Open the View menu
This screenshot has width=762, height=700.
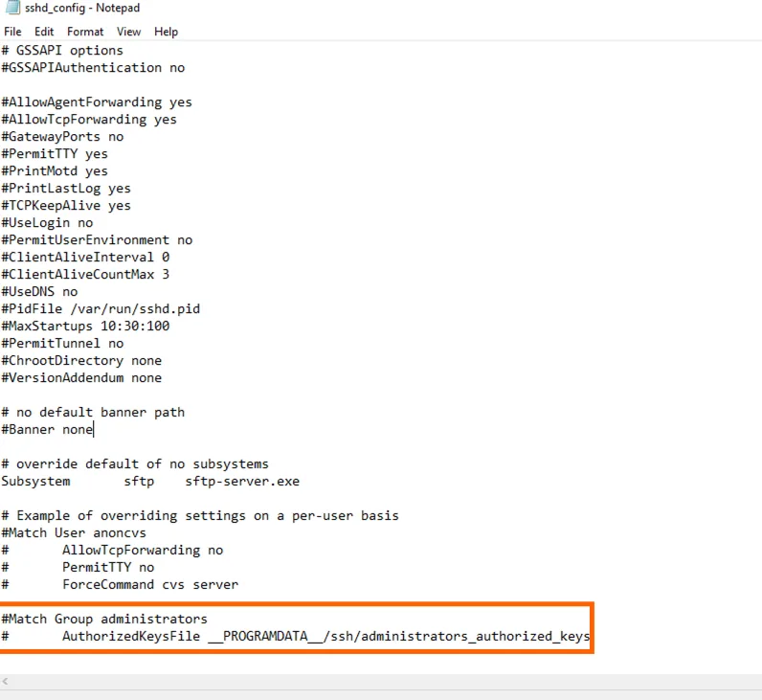coord(129,32)
